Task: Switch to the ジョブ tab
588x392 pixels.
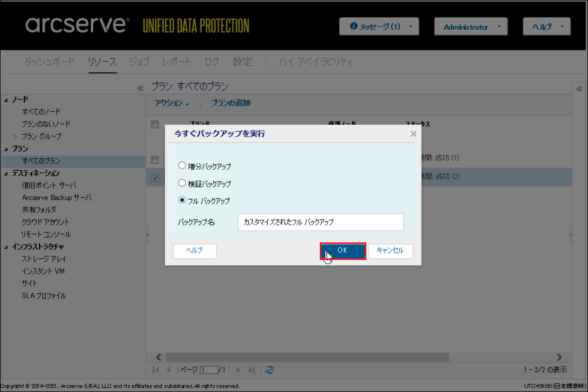Action: [x=139, y=62]
